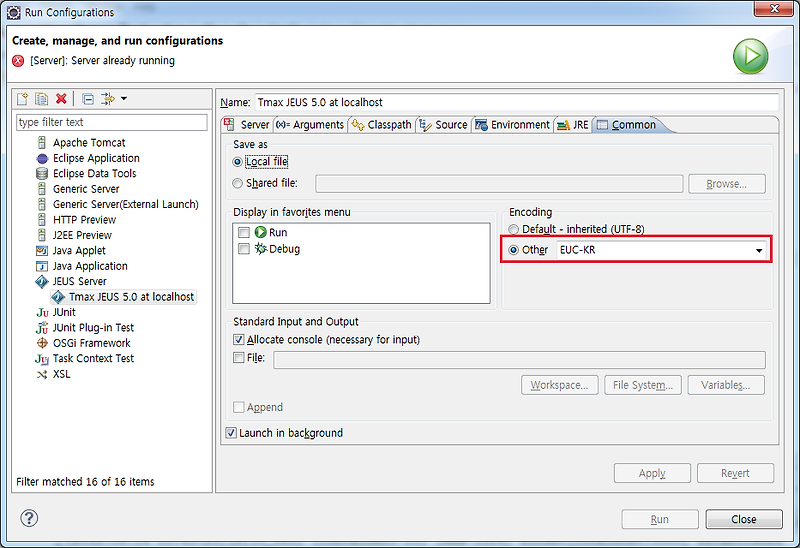Switch to the Environment tab
This screenshot has height=548, width=800.
coord(512,124)
